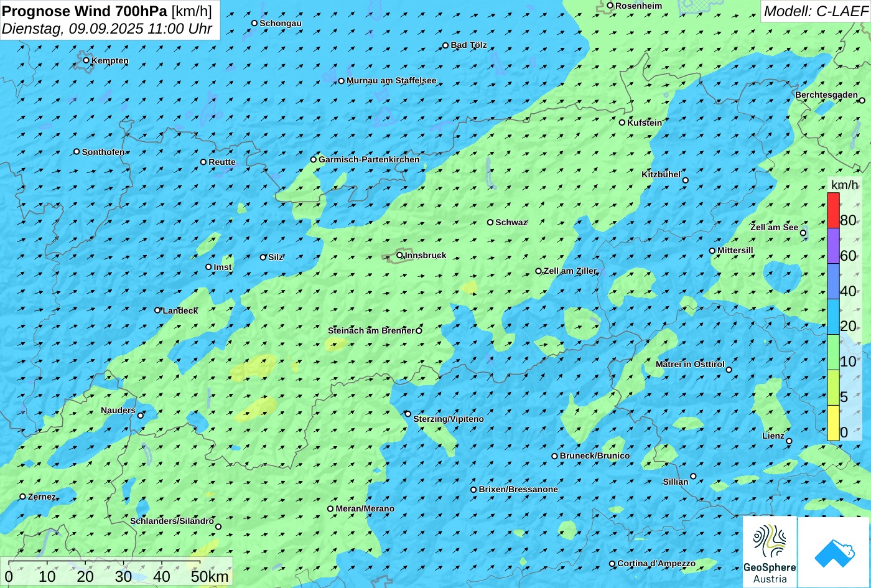Click the 'Silz' town label

(x=276, y=257)
